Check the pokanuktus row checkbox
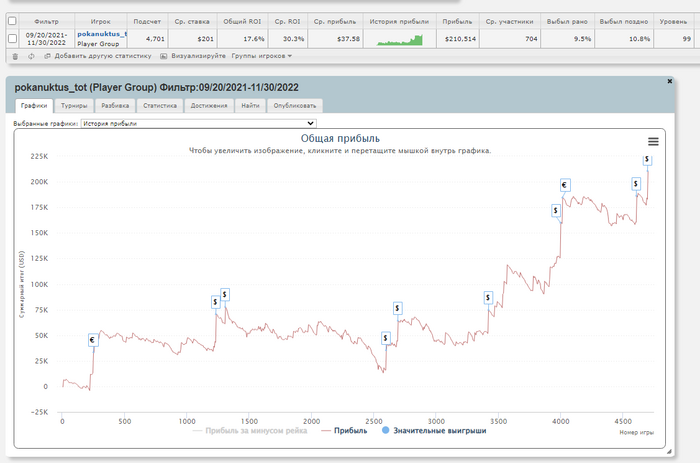This screenshot has width=700, height=463. 12,39
